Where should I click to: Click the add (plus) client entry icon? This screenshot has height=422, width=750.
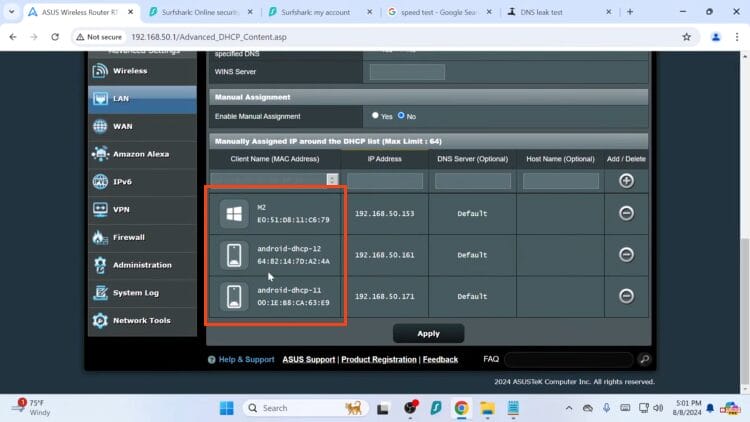click(626, 181)
